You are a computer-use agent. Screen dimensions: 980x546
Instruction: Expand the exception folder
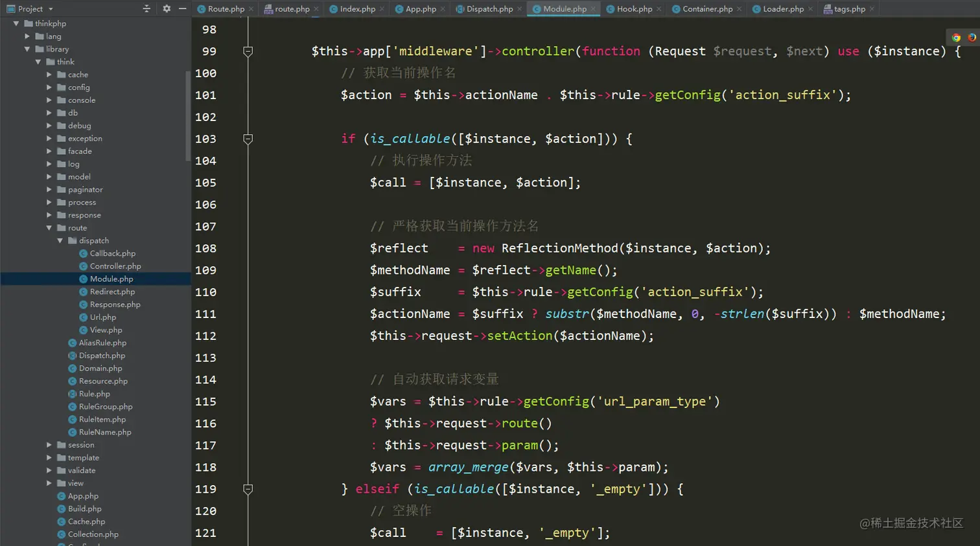tap(49, 139)
